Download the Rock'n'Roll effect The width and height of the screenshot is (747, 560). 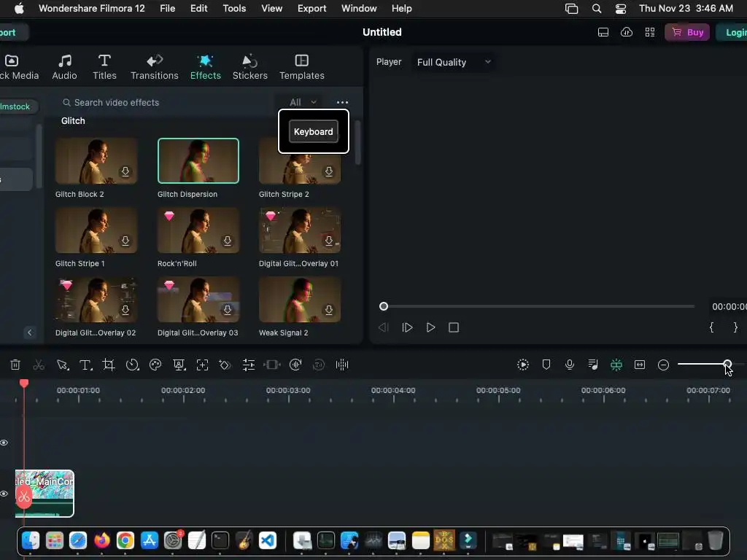tap(228, 241)
